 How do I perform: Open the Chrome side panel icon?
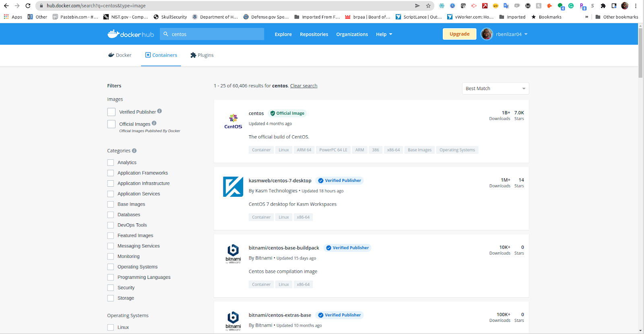614,6
